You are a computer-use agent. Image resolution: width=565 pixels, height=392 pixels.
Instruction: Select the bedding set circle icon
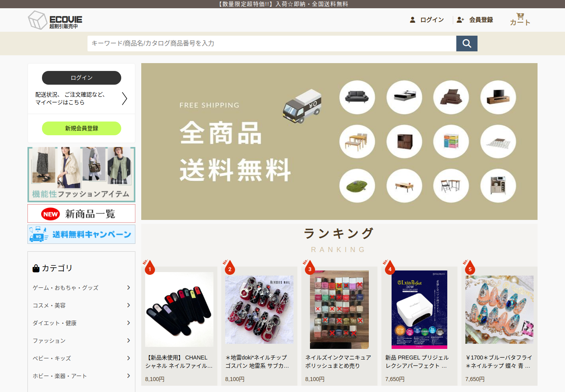pyautogui.click(x=451, y=97)
